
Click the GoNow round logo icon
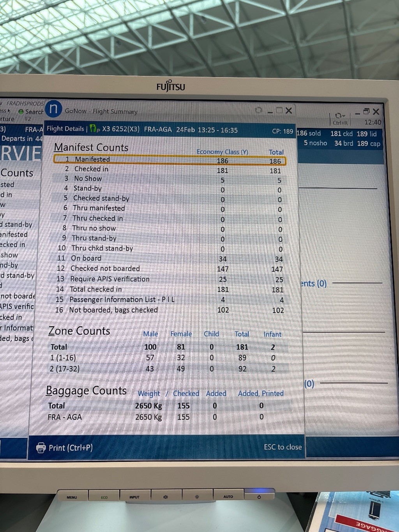coord(53,109)
